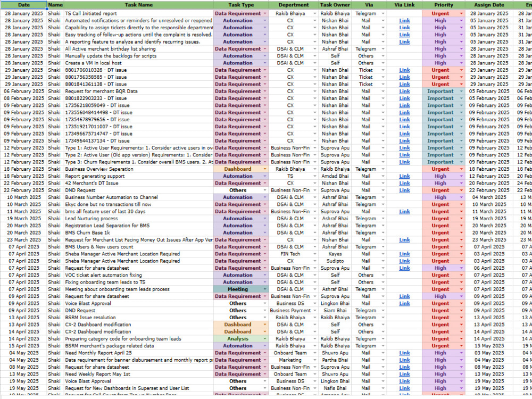Open Link for 8801706010328 - DT issue
Image resolution: width=532 pixels, height=399 pixels.
404,70
